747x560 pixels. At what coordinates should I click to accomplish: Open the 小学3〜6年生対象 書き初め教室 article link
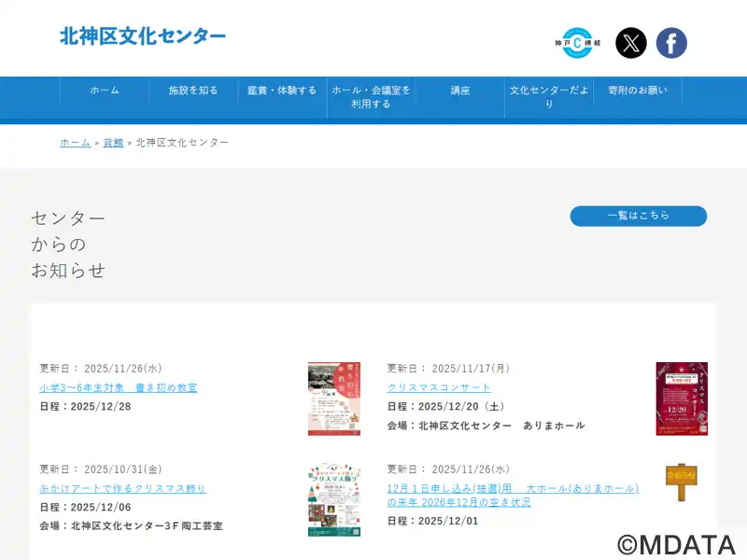click(x=119, y=387)
